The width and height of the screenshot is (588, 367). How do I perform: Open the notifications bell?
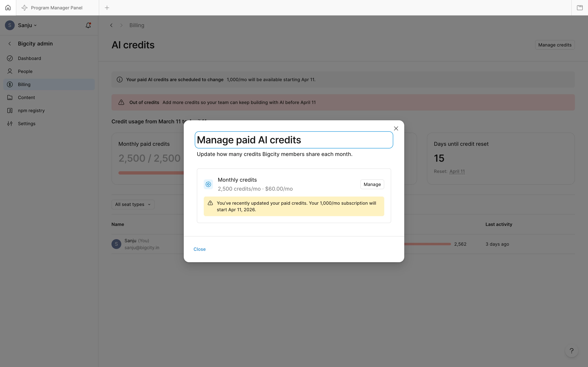pyautogui.click(x=88, y=25)
